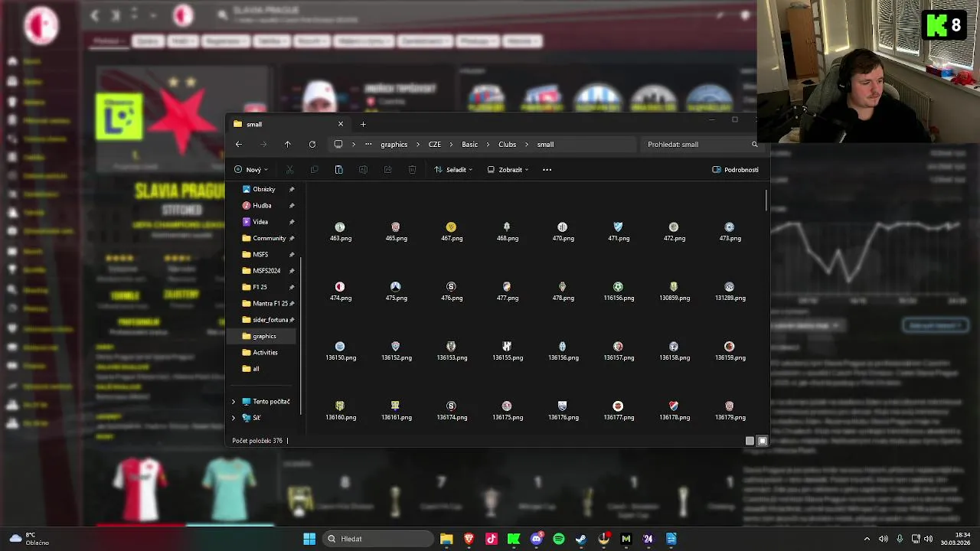Image resolution: width=980 pixels, height=551 pixels.
Task: Navigate to Basic breadcrumb folder
Action: tap(469, 144)
